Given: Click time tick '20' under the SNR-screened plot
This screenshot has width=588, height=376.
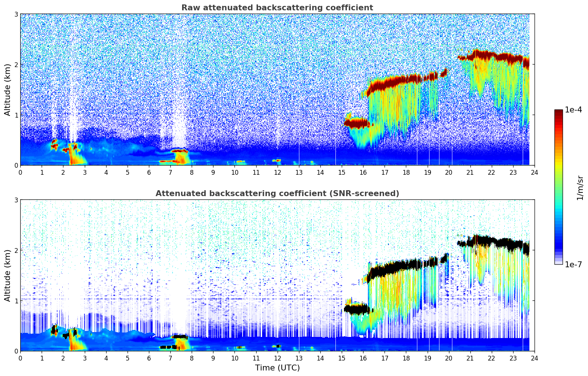Looking at the screenshot, I should coord(449,358).
